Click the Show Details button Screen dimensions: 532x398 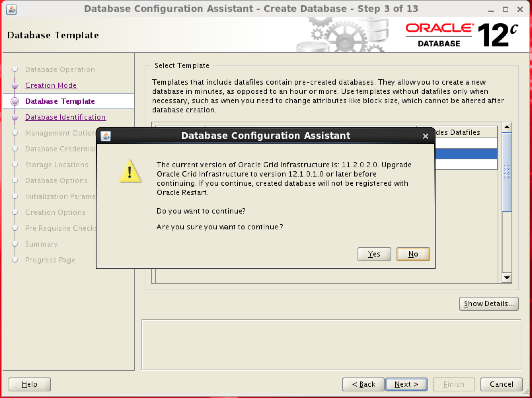[x=489, y=303]
